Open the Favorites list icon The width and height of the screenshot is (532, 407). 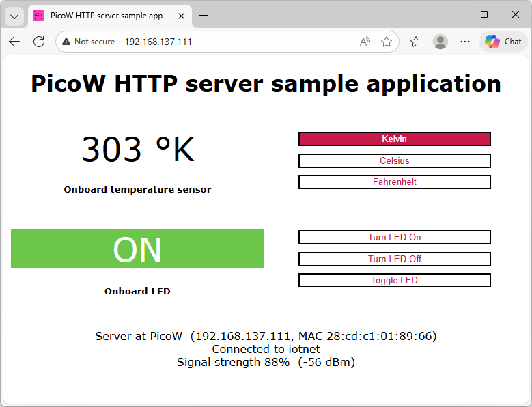[416, 42]
